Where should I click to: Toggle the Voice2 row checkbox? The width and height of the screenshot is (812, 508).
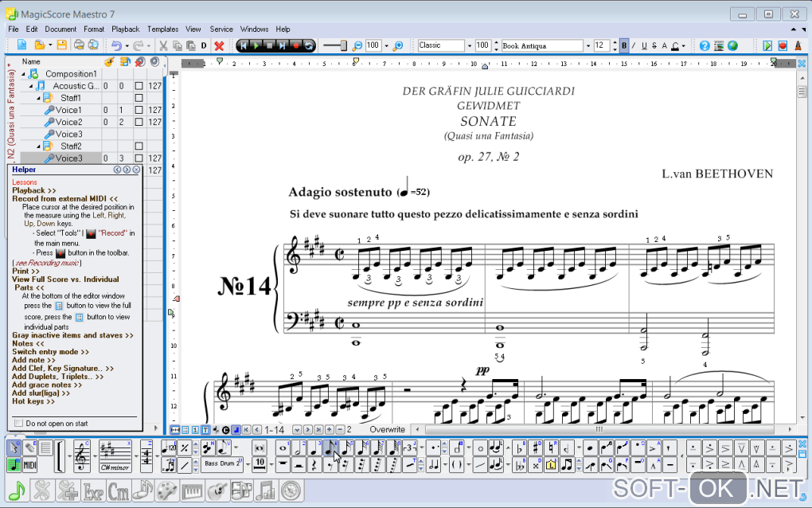click(x=139, y=122)
